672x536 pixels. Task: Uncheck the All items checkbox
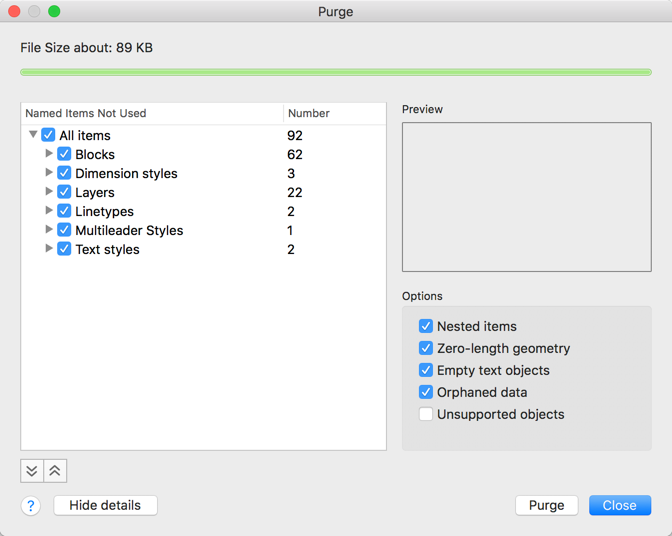coord(48,135)
